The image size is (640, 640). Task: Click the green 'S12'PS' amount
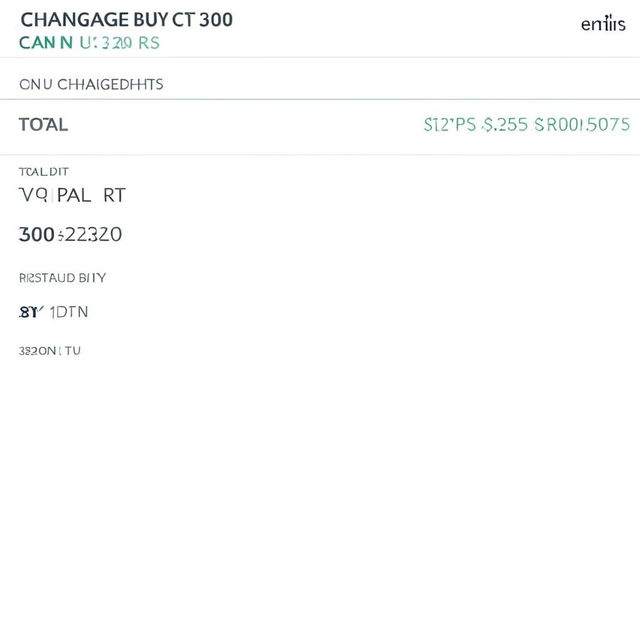[450, 124]
